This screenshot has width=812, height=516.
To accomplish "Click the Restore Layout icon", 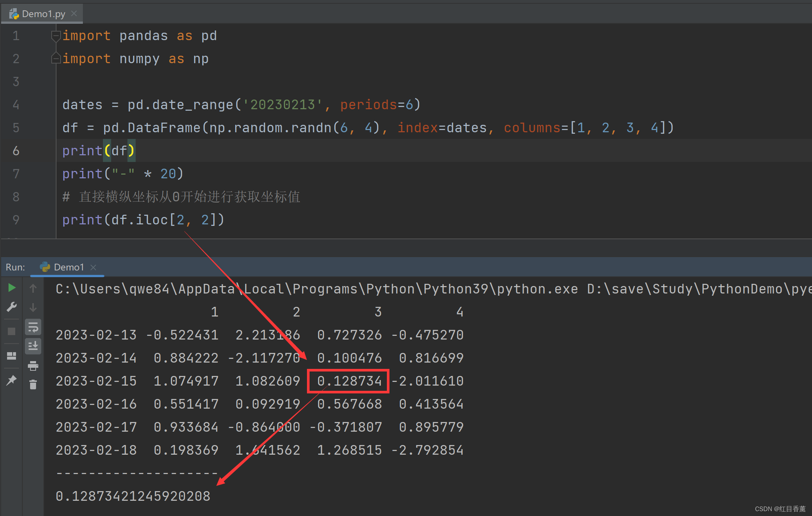I will (x=12, y=356).
